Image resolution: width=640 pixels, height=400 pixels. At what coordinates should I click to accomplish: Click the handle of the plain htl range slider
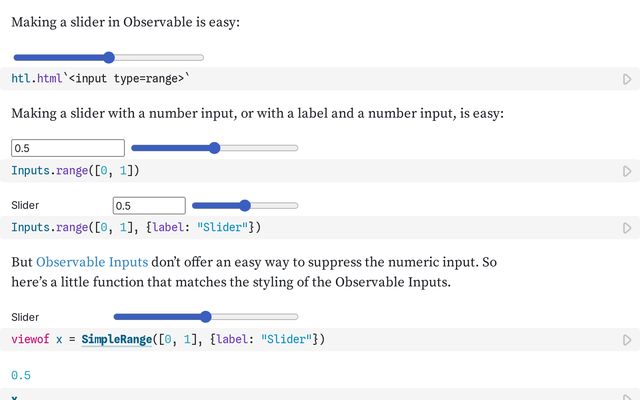[109, 57]
